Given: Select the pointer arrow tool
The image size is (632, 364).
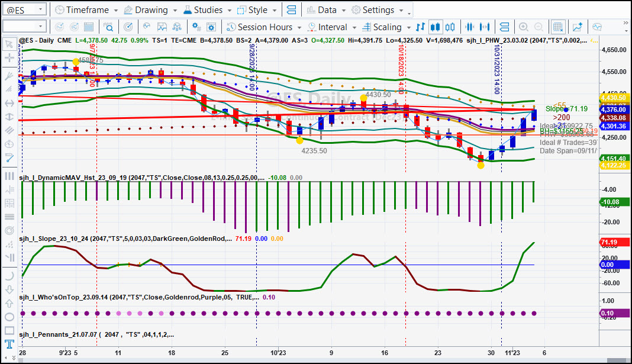Looking at the screenshot, I should (x=9, y=44).
